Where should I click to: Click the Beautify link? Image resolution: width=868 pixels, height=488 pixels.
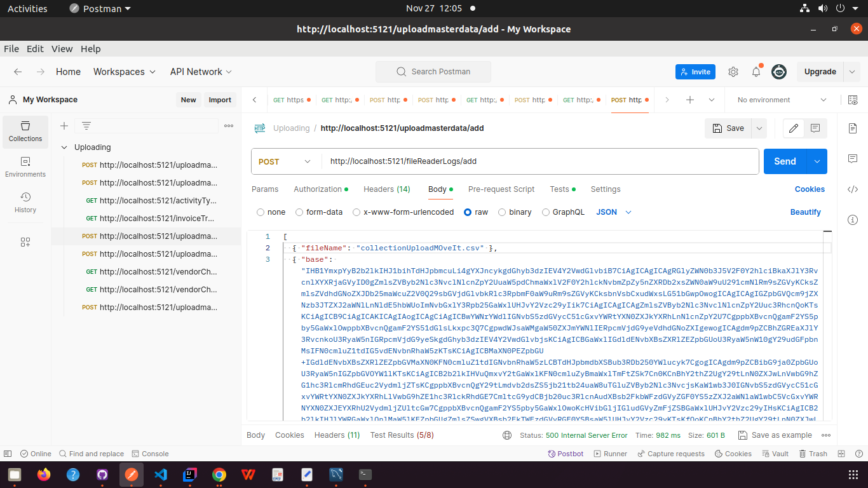pos(805,212)
